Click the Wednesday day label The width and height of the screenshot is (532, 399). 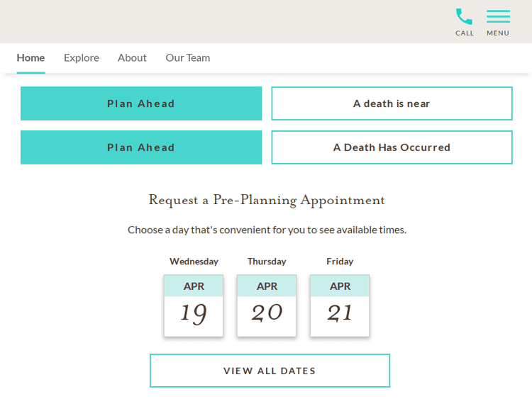(x=194, y=262)
